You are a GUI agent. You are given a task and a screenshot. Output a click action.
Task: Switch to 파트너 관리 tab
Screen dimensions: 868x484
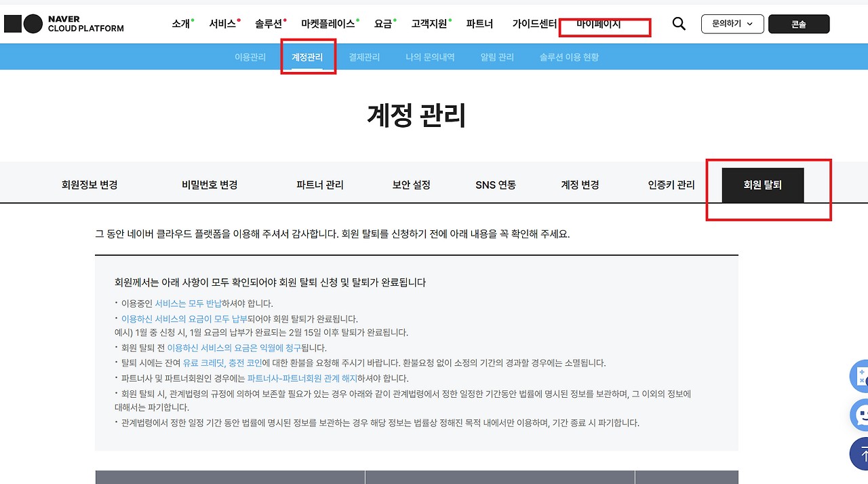coord(320,185)
